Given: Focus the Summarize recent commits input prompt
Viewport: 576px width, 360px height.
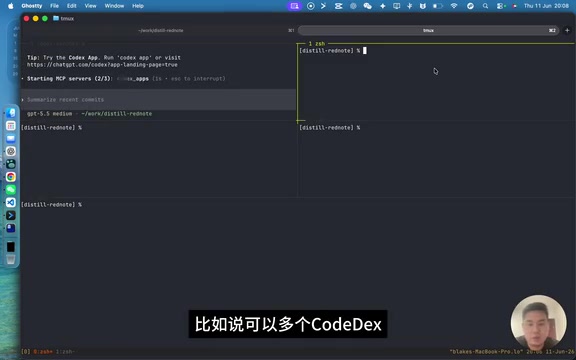Looking at the screenshot, I should tap(158, 100).
